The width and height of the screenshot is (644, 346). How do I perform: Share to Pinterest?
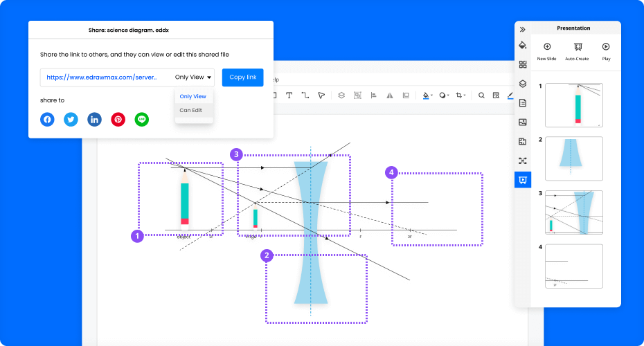118,120
